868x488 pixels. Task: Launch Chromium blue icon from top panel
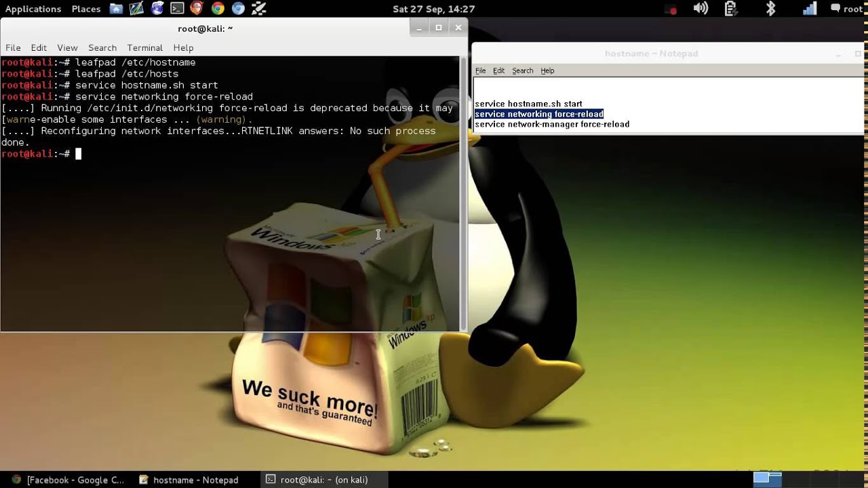[x=238, y=9]
